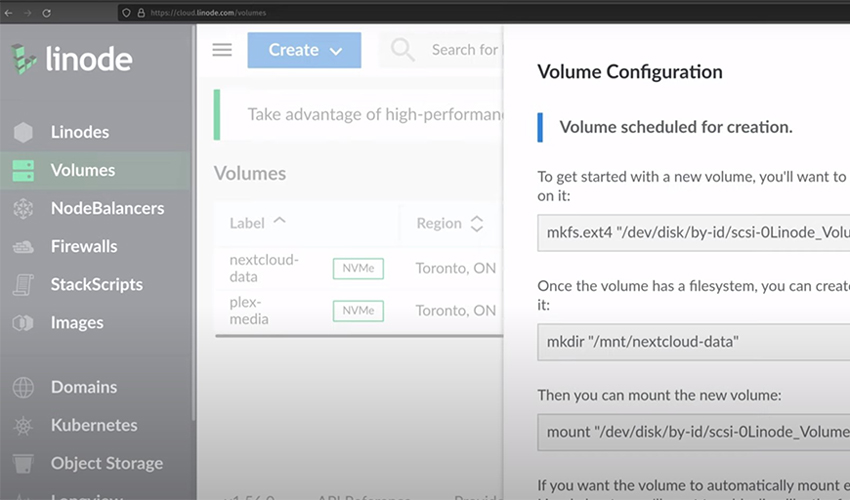
Task: Click the Images sidebar icon
Action: click(23, 323)
